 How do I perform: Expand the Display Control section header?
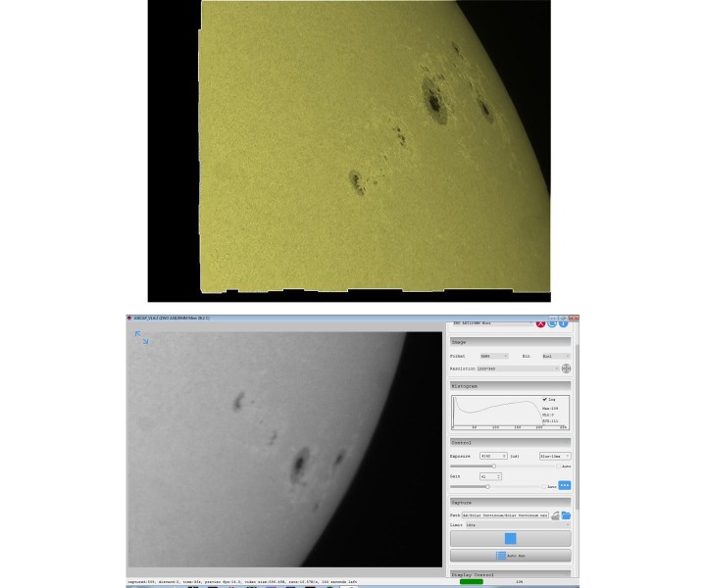(x=510, y=574)
